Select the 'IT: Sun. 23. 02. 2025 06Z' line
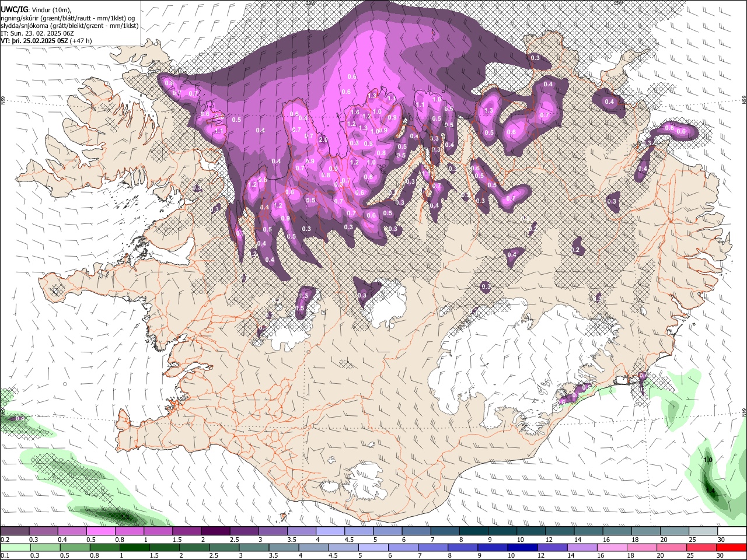747x560 pixels. (37, 34)
